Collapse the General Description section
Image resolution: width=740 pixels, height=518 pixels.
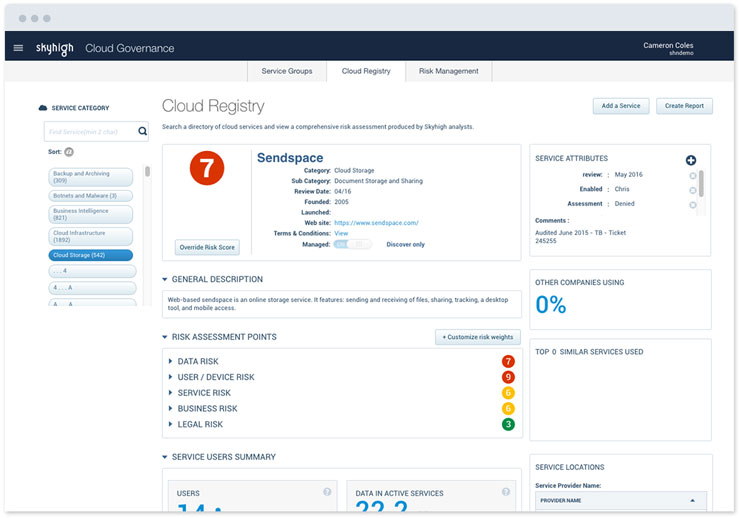click(165, 279)
